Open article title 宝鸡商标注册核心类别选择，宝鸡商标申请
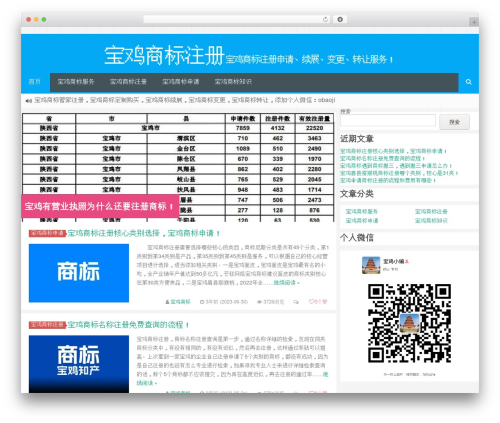This screenshot has height=423, width=500. coord(144,233)
